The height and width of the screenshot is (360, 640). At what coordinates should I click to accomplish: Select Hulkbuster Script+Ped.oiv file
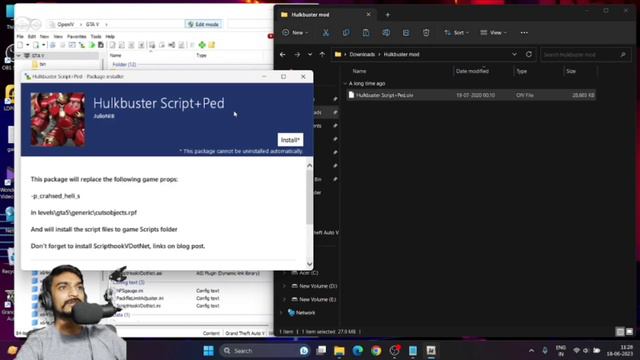coord(471,95)
